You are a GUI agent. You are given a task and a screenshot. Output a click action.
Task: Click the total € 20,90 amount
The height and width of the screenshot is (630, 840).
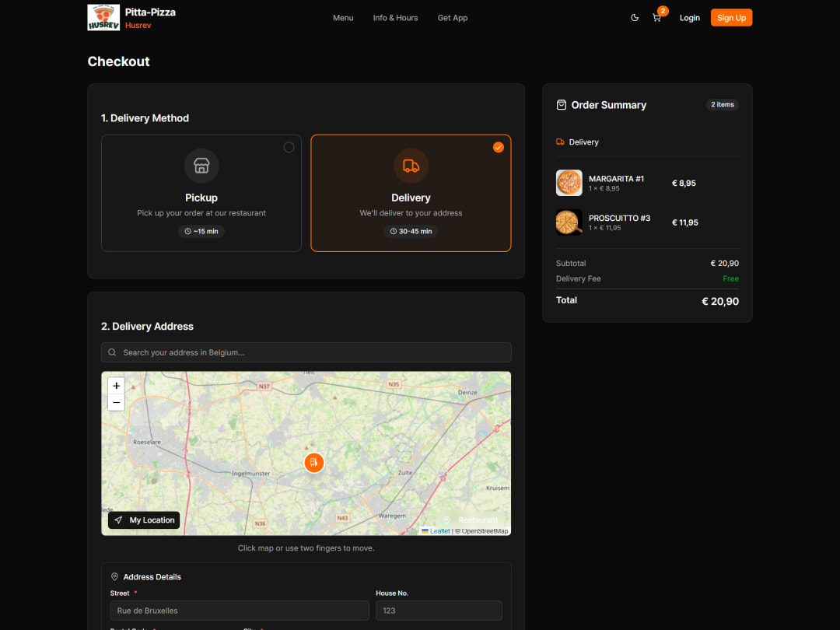[720, 302]
